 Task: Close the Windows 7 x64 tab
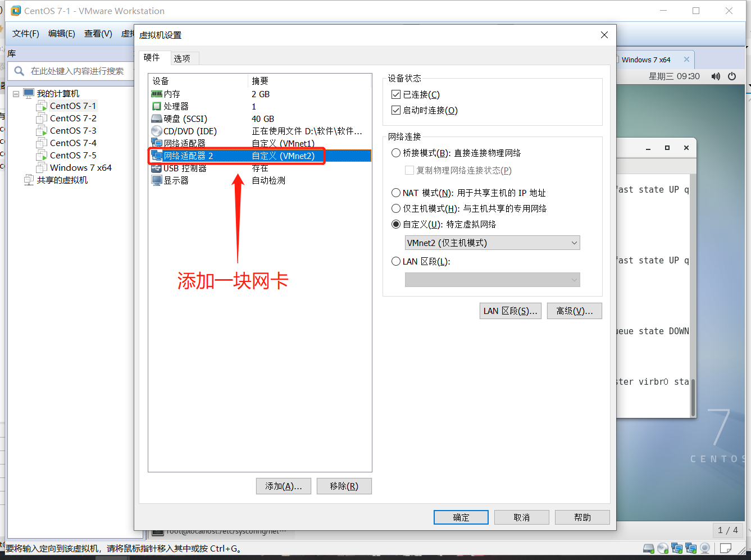click(686, 60)
